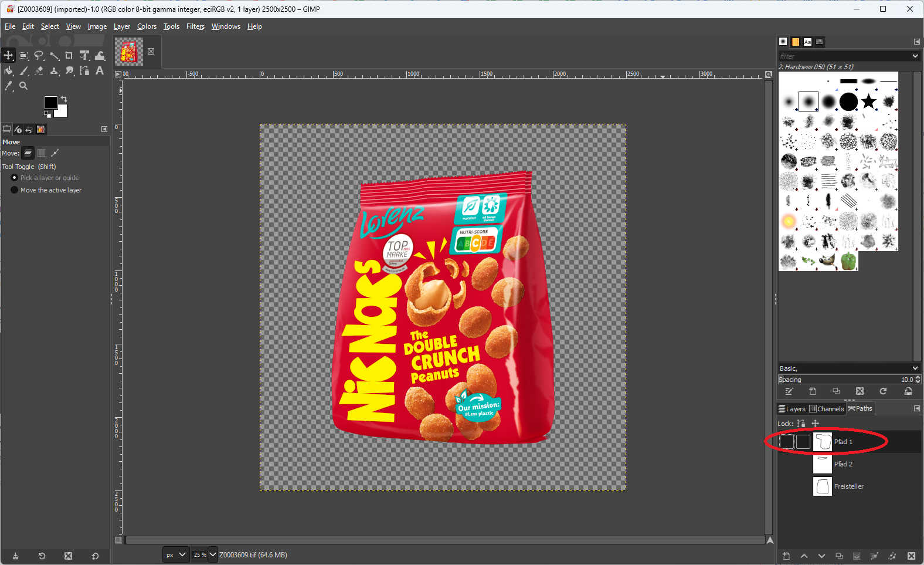Select the Bucket Fill tool
This screenshot has width=924, height=565.
[8, 70]
